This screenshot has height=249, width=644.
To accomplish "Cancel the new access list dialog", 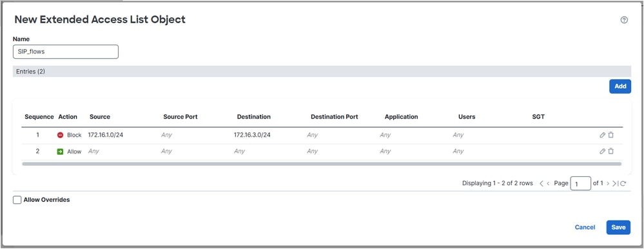I will point(585,227).
